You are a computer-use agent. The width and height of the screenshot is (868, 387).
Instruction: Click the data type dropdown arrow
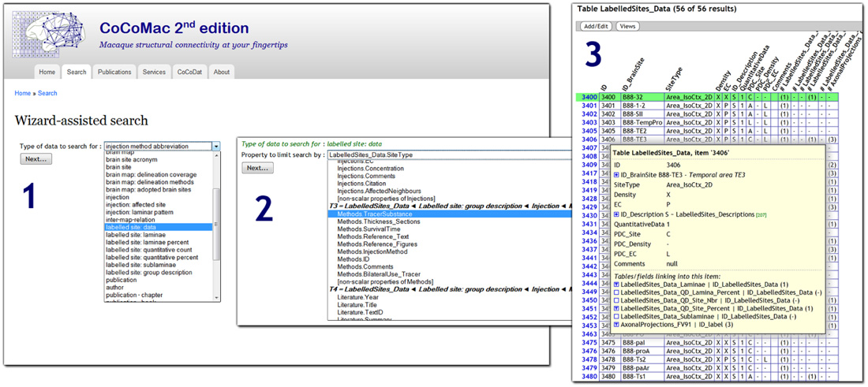tap(216, 147)
